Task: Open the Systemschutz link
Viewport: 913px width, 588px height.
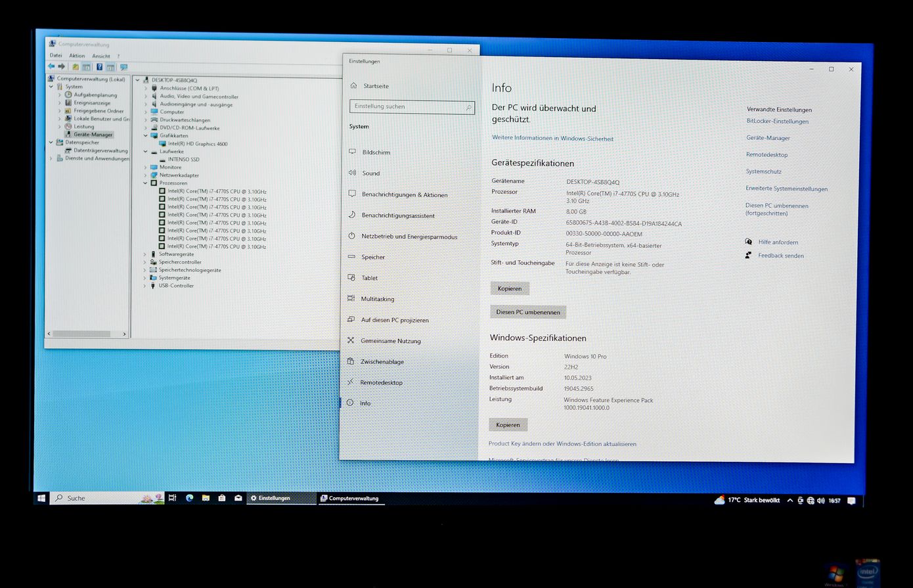Action: click(x=763, y=171)
